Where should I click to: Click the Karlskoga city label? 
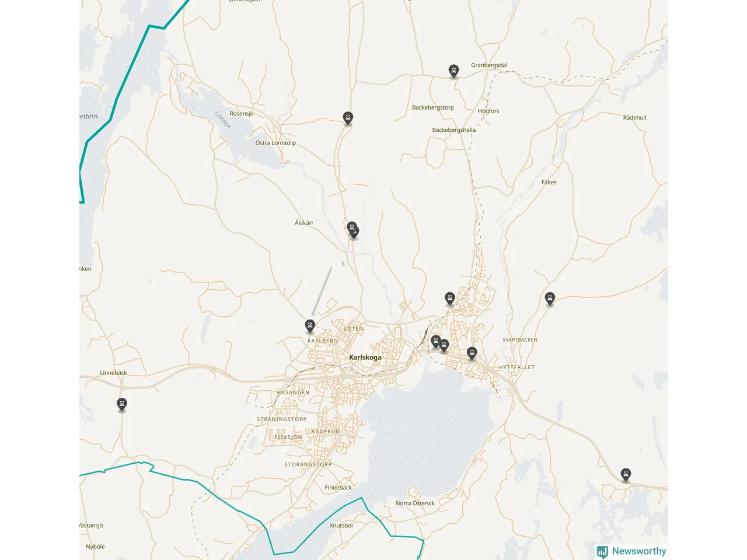pyautogui.click(x=365, y=358)
